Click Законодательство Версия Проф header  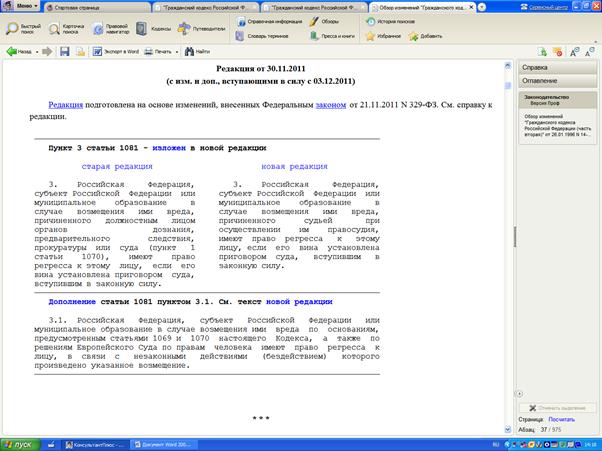coord(557,100)
